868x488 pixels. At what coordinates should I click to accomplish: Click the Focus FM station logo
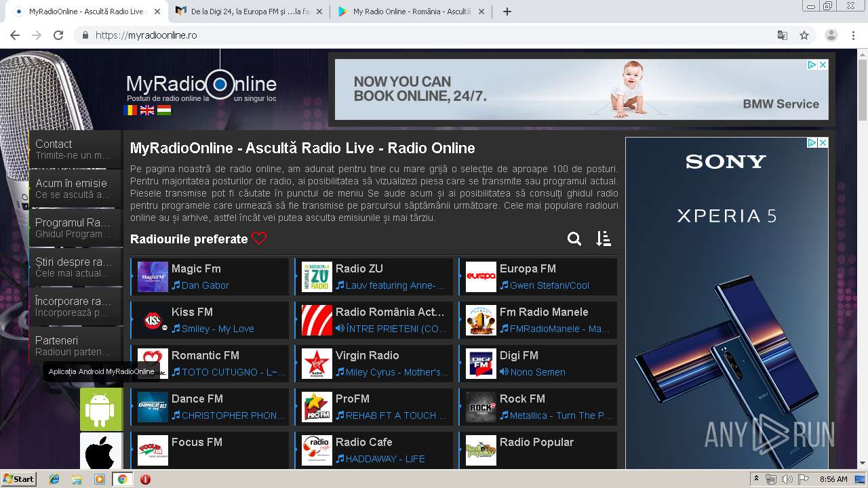153,451
